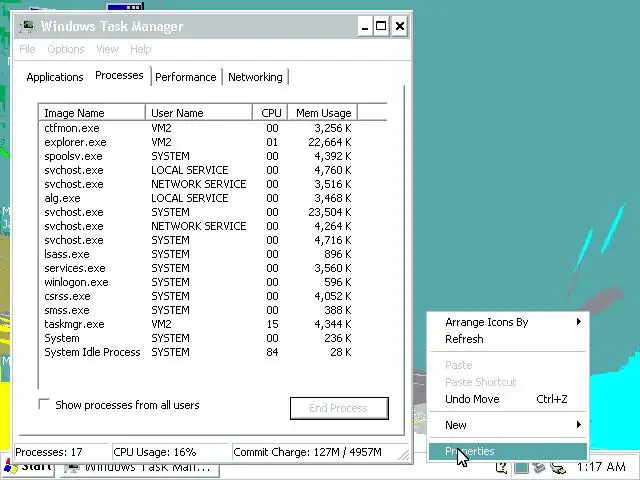Select the explorer.exe process row

point(198,142)
